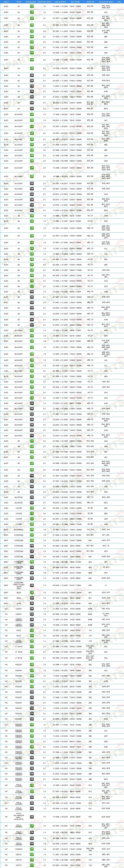Viewport: 124px width, 868px height.
Task: Click the Rodzaj paliwa column header
Action: [x=31, y=2]
